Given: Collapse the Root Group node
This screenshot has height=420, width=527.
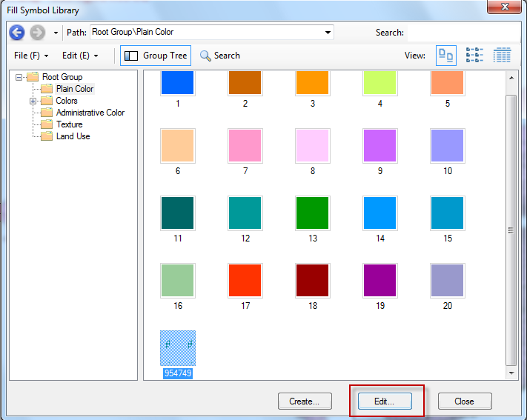Looking at the screenshot, I should point(19,77).
